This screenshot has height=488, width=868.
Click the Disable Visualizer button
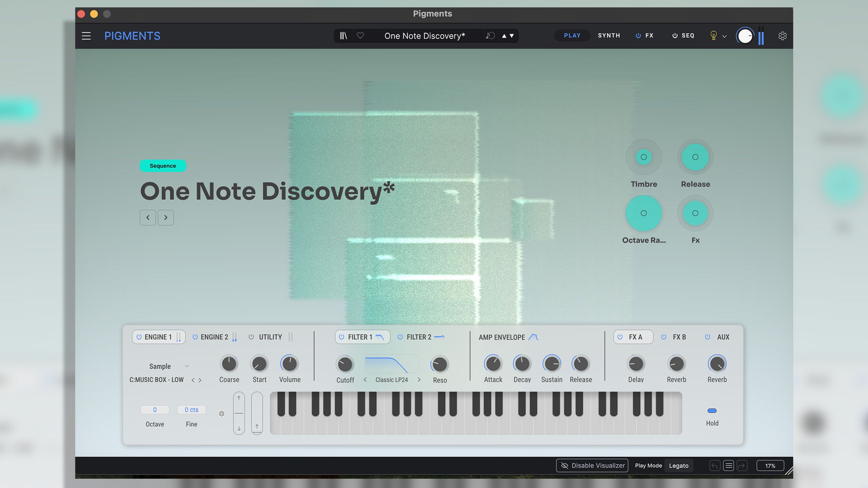[592, 465]
